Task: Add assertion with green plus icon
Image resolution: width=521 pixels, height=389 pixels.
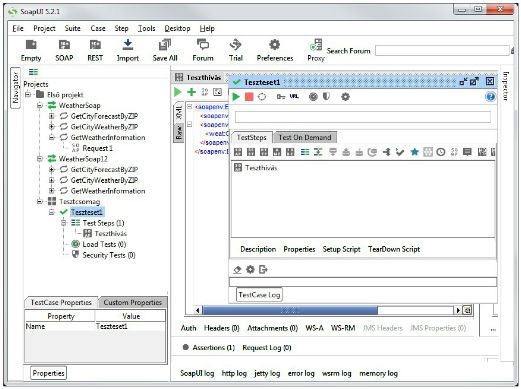Action: [191, 92]
